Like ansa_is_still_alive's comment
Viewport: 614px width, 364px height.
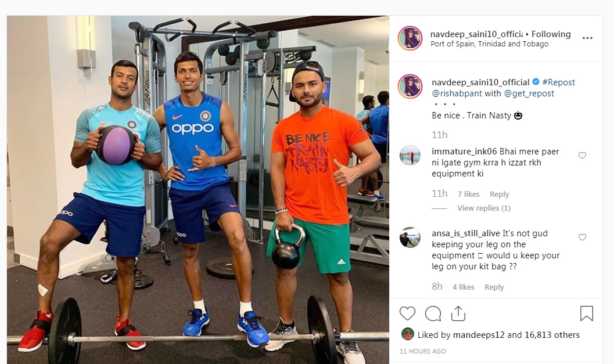click(x=582, y=237)
